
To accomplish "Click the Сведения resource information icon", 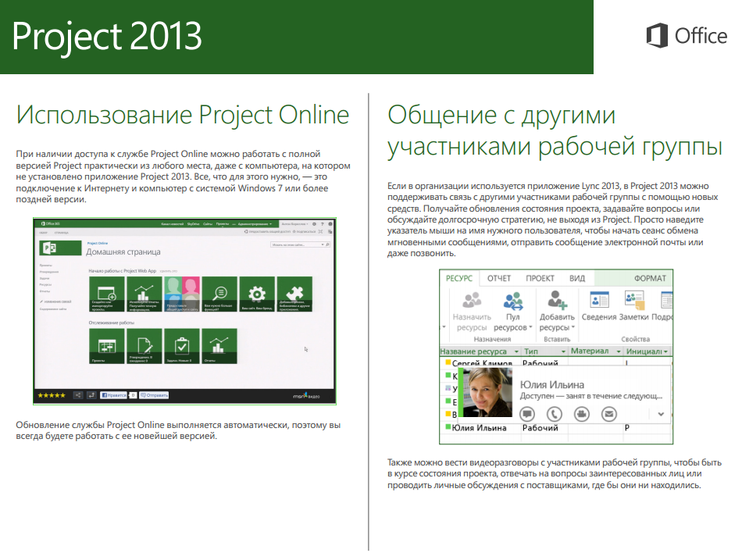I will point(599,300).
